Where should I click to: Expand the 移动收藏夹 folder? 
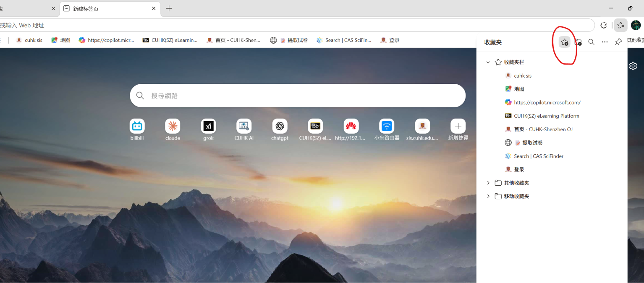[x=488, y=196]
